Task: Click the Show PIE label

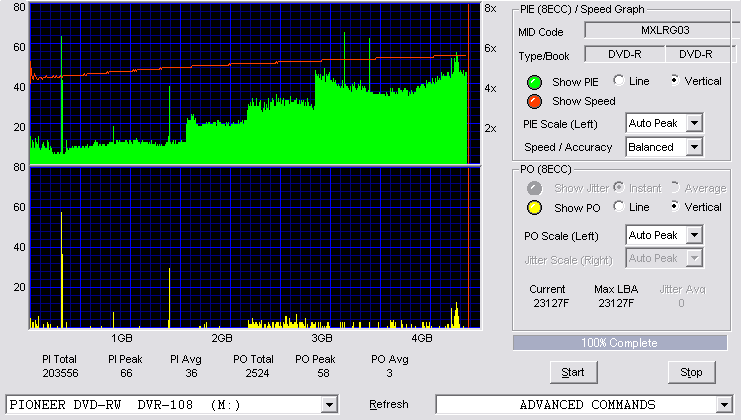Action: coord(575,82)
